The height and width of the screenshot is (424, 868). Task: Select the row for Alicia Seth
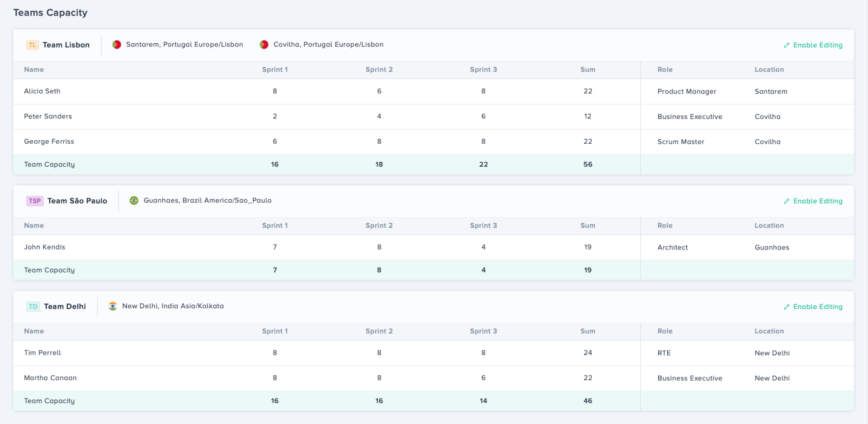pyautogui.click(x=42, y=91)
